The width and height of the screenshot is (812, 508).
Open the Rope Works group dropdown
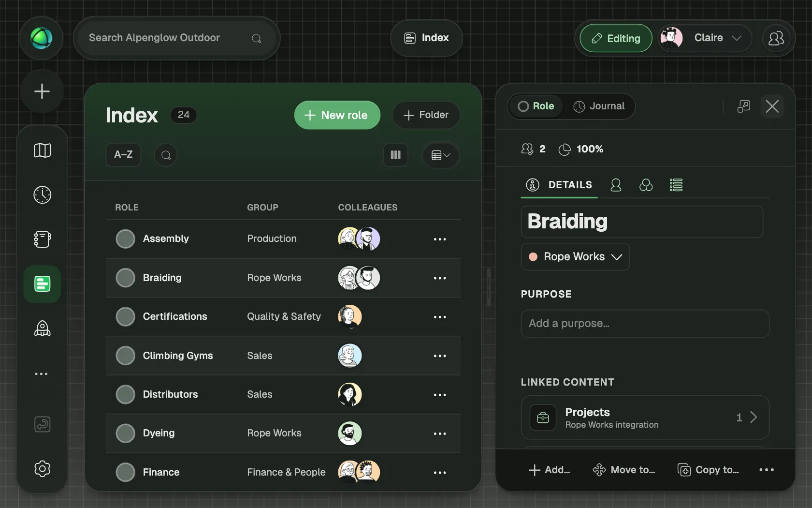click(575, 257)
